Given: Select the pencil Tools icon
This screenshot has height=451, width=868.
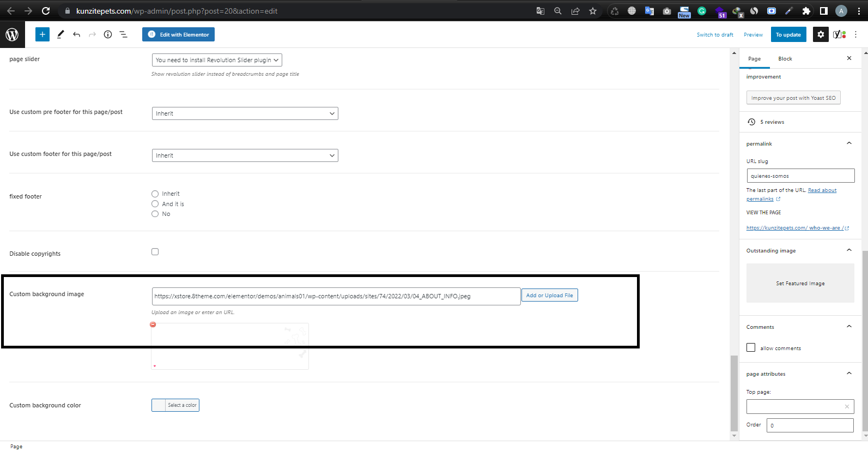Looking at the screenshot, I should tap(60, 34).
